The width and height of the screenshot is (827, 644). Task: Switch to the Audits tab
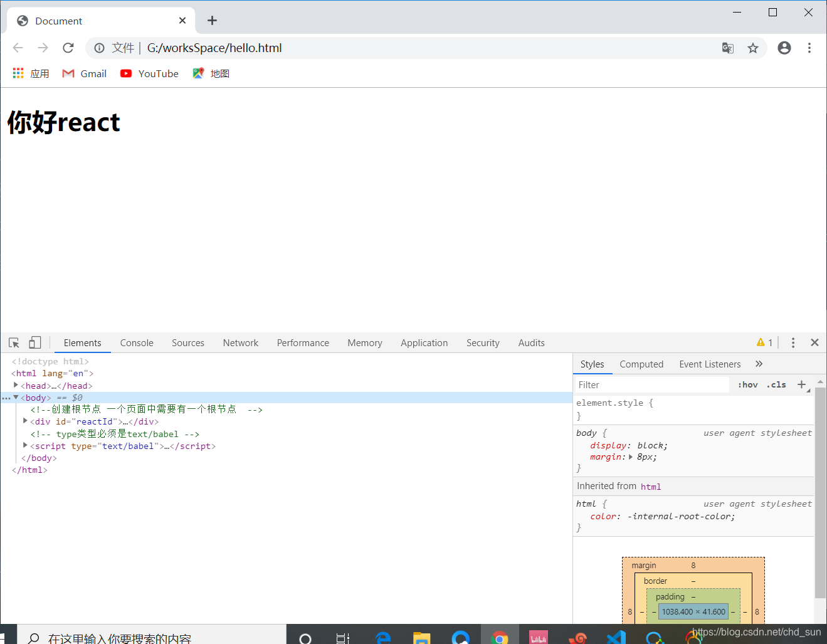[x=532, y=343]
